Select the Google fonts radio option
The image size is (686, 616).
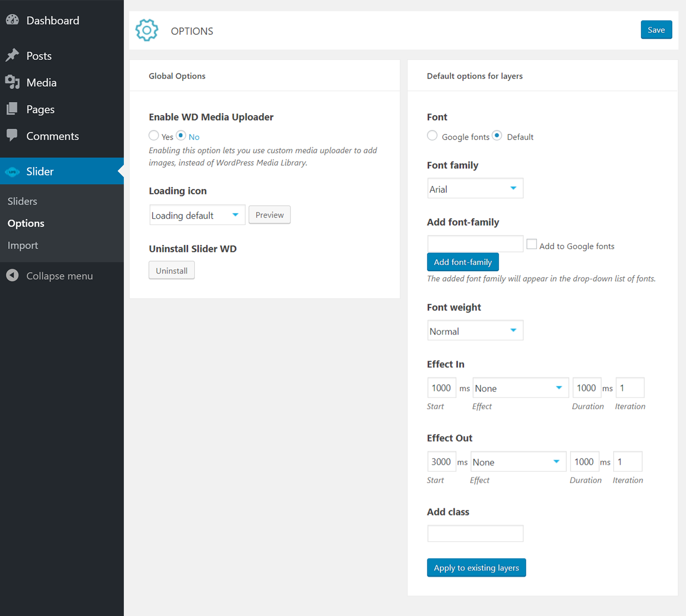(x=432, y=136)
